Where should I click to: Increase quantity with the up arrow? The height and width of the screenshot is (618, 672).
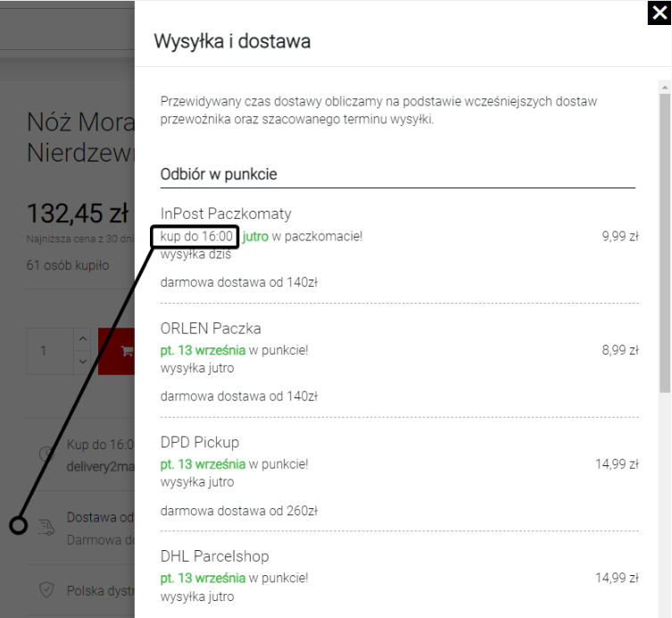[x=82, y=339]
